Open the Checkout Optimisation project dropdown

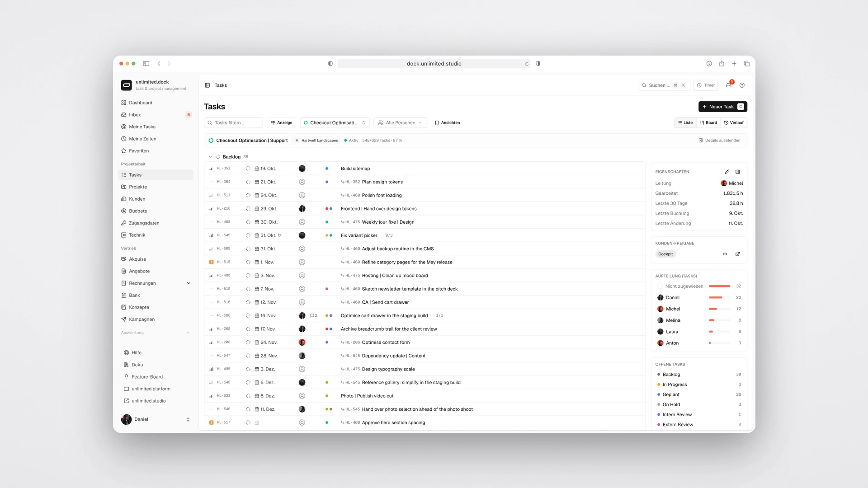[x=335, y=123]
